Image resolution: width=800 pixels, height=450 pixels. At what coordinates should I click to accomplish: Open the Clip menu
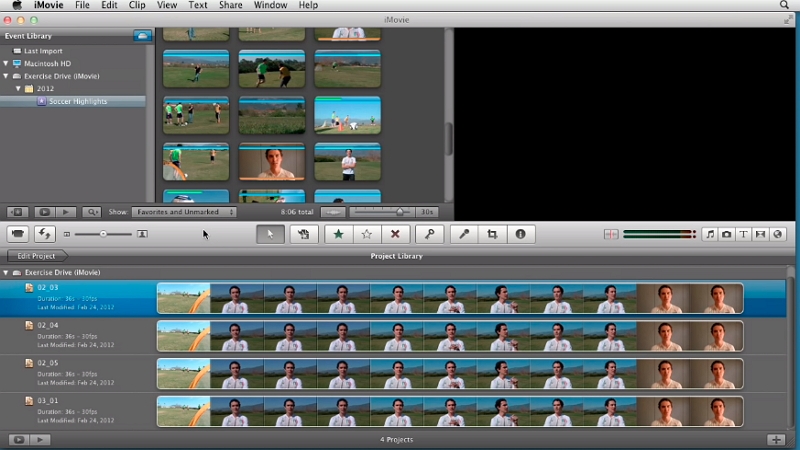point(137,5)
